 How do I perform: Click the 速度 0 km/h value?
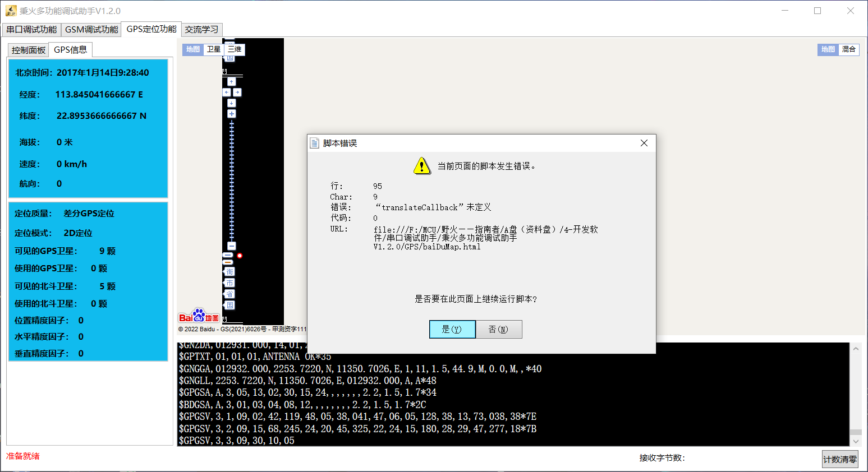click(x=72, y=164)
